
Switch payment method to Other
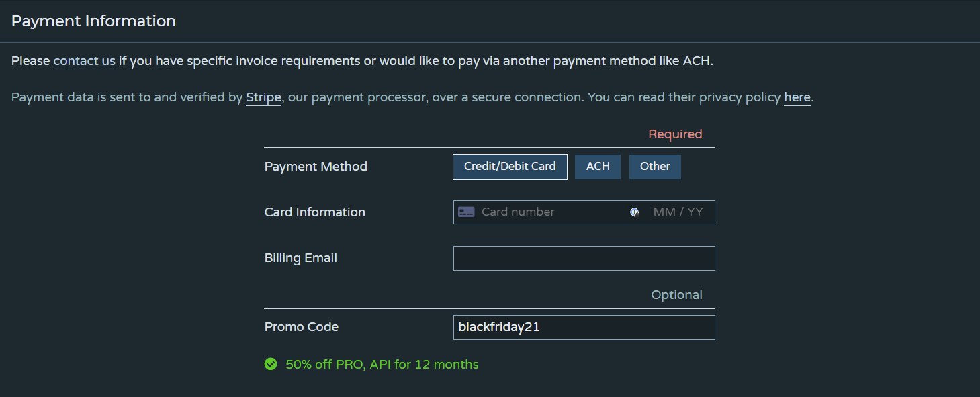pyautogui.click(x=655, y=167)
